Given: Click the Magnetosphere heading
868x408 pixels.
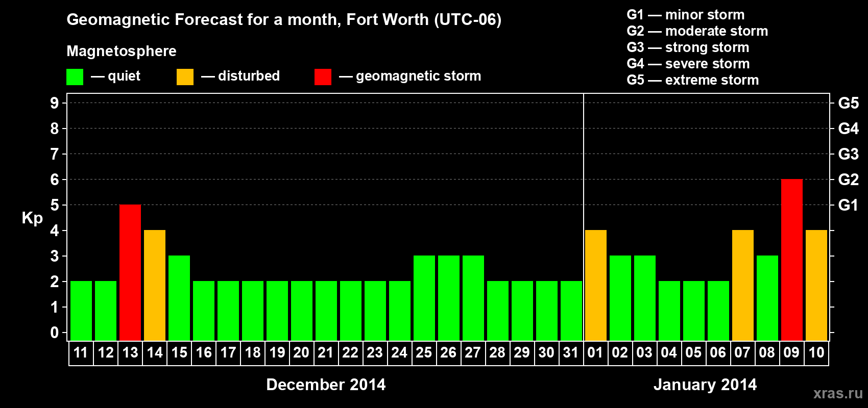Looking at the screenshot, I should (x=122, y=51).
